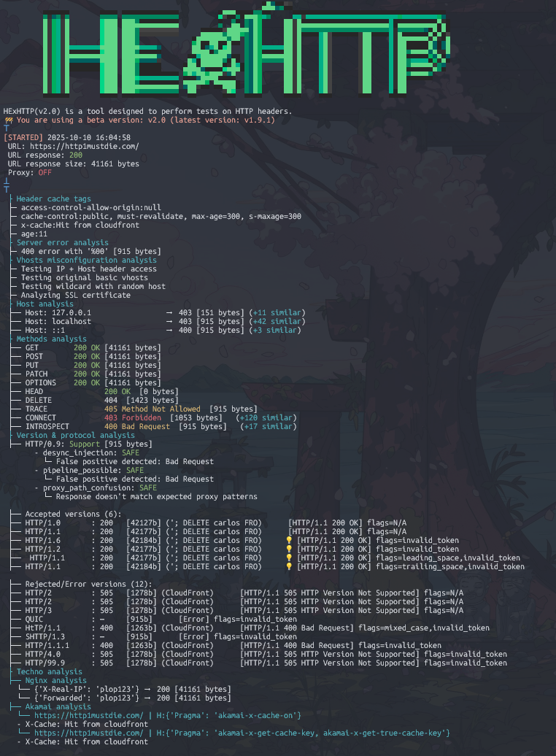Click the warning emoji before the beta version notice
The height and width of the screenshot is (756, 556).
coord(9,120)
